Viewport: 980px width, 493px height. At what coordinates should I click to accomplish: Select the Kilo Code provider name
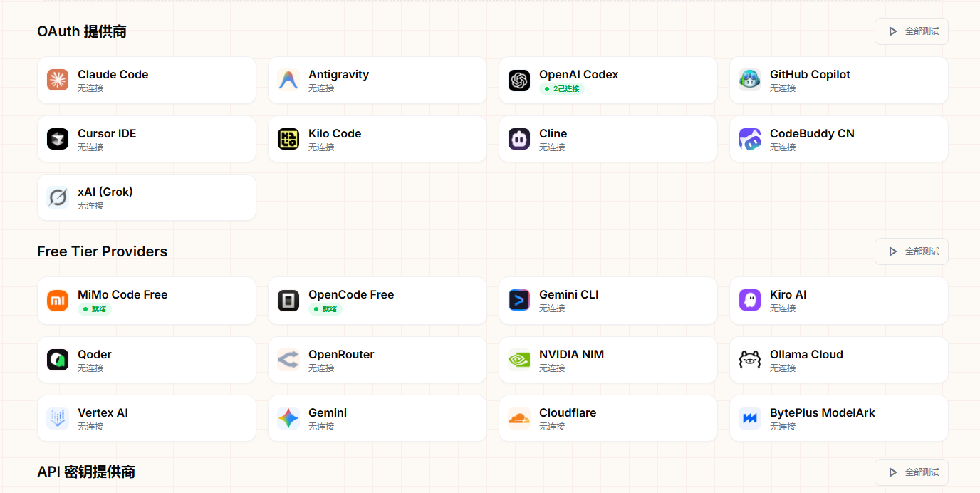[x=335, y=133]
